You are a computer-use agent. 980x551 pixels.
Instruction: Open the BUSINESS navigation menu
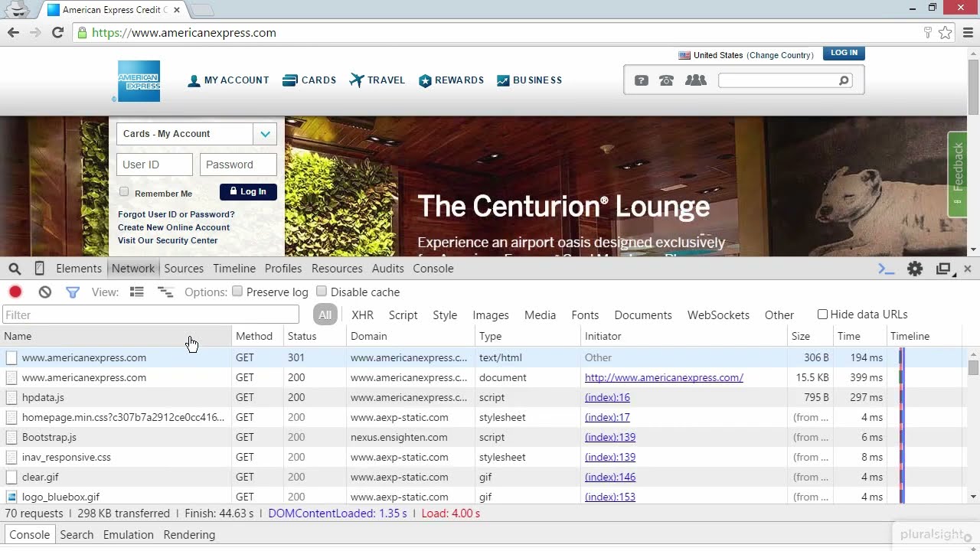click(529, 80)
